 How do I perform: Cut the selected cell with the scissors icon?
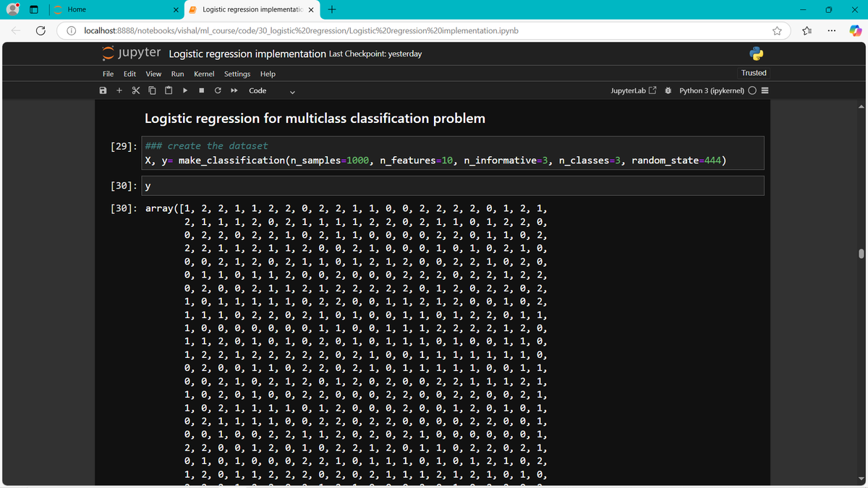click(135, 90)
